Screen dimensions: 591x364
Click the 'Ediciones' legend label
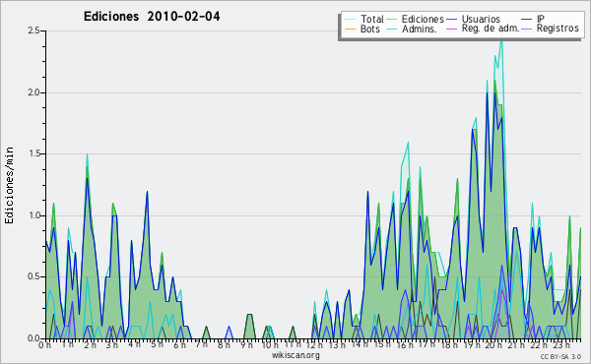coord(423,20)
